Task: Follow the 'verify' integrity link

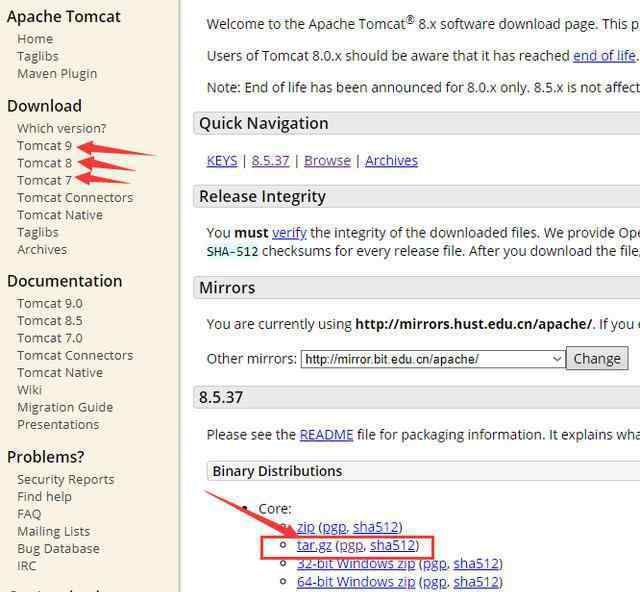Action: 289,233
